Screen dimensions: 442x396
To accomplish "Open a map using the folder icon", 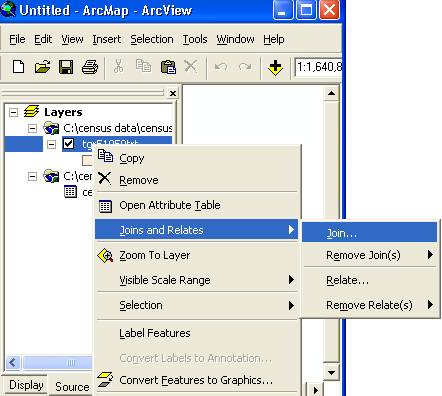I will tap(42, 67).
